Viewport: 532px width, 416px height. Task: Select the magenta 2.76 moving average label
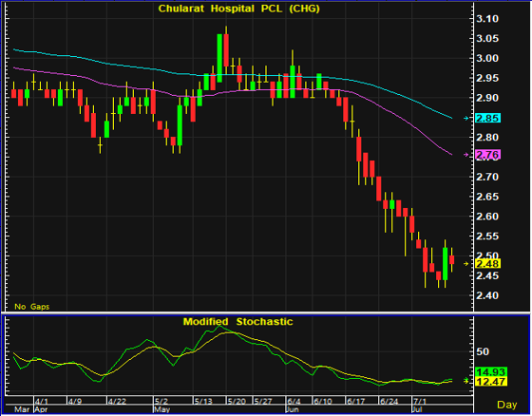point(488,155)
